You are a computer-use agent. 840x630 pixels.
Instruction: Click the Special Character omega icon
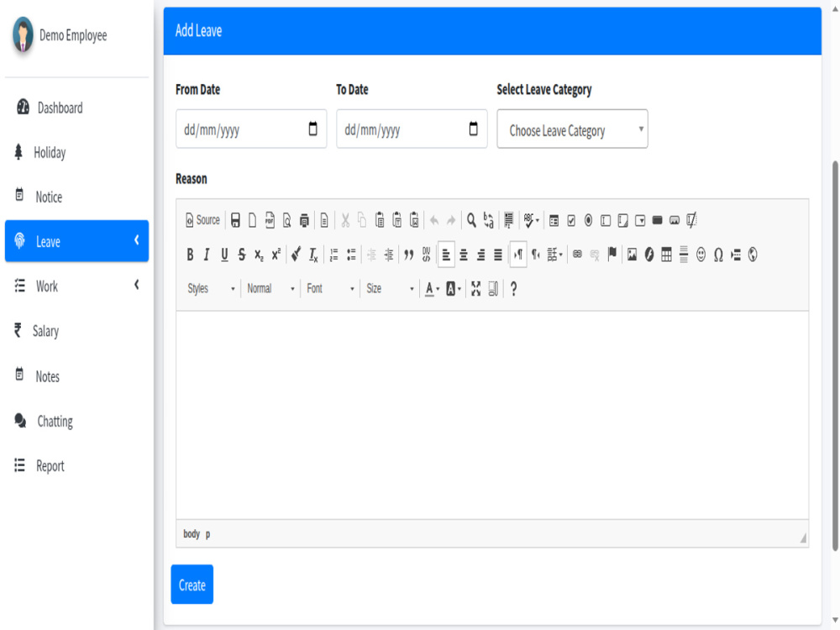click(x=718, y=255)
